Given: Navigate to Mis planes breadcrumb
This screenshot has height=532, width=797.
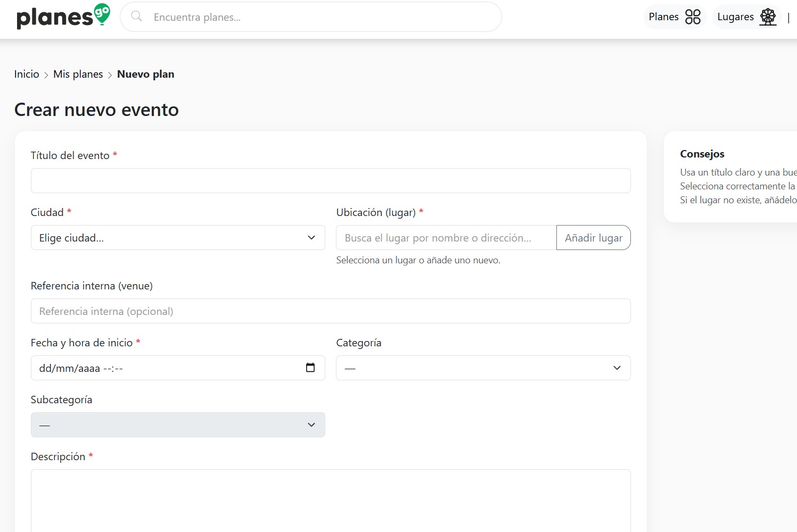Looking at the screenshot, I should (78, 74).
